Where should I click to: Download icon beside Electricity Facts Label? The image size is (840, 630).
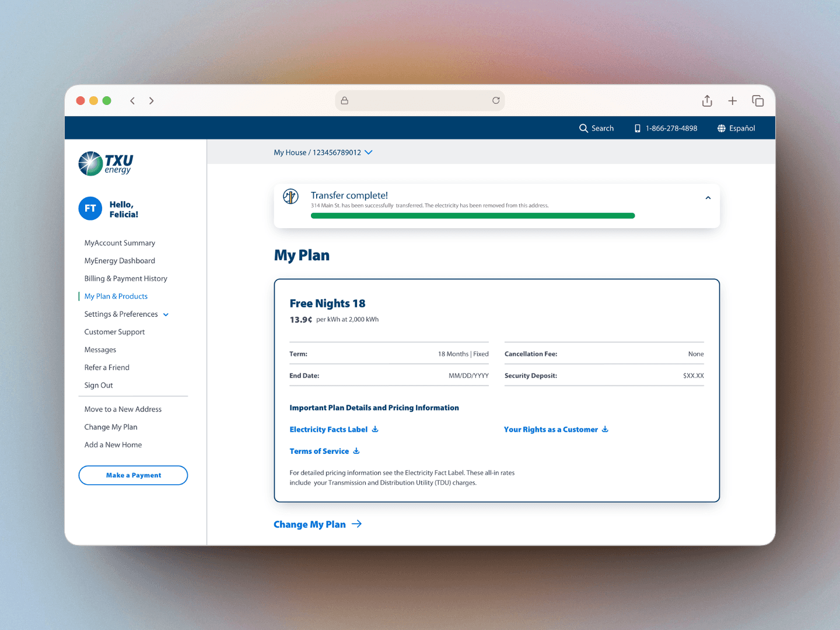[x=375, y=429]
